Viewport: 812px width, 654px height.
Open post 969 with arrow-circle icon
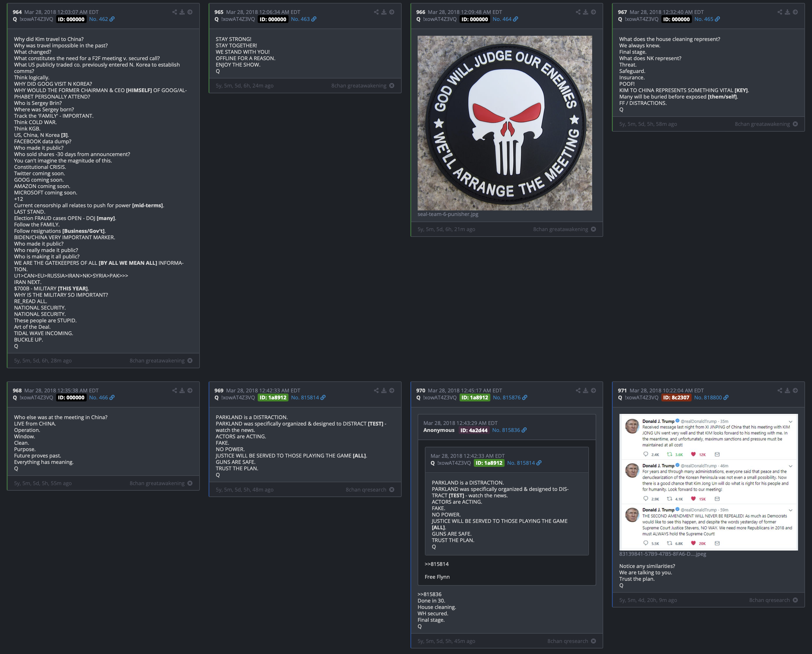coord(392,390)
